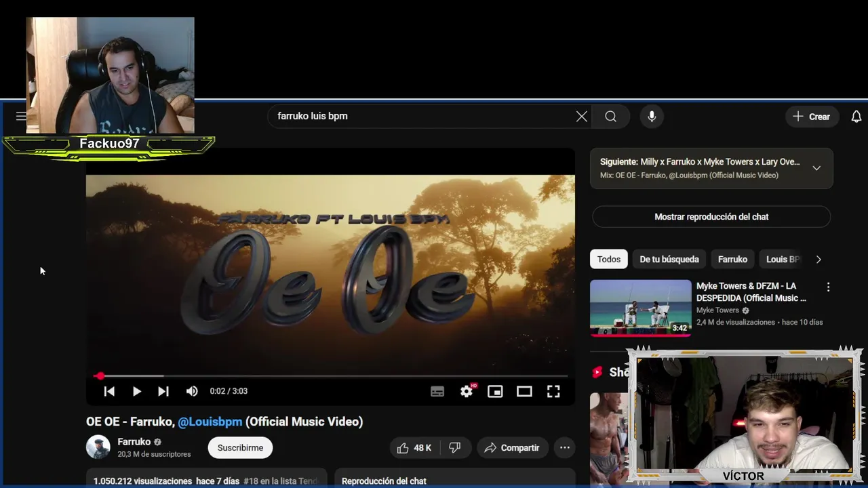Switch to theater mode view
868x488 pixels.
(524, 391)
